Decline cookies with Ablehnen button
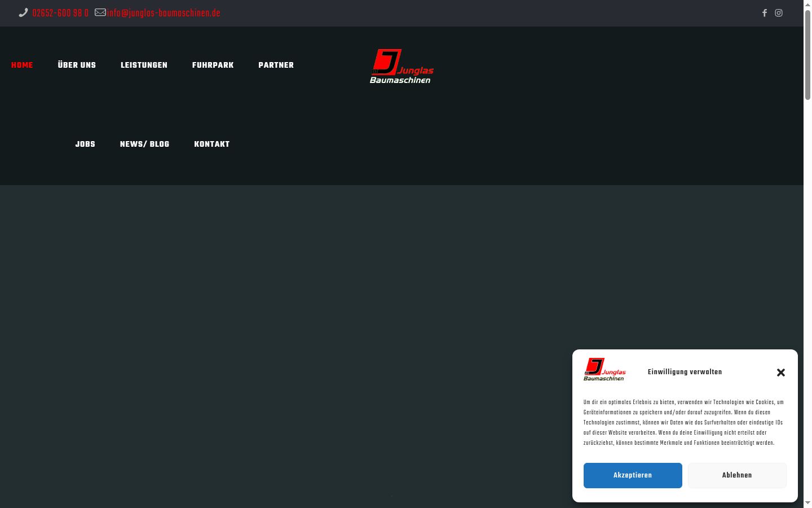This screenshot has height=508, width=812. click(x=737, y=475)
